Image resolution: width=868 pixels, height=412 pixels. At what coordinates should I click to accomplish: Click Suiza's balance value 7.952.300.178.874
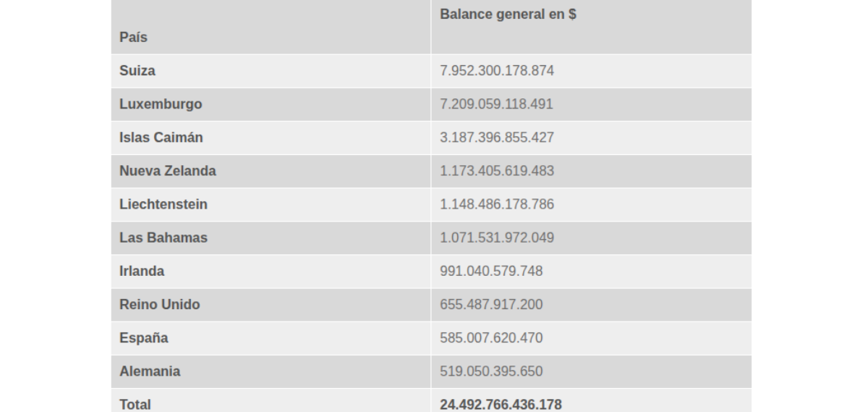[x=497, y=71]
